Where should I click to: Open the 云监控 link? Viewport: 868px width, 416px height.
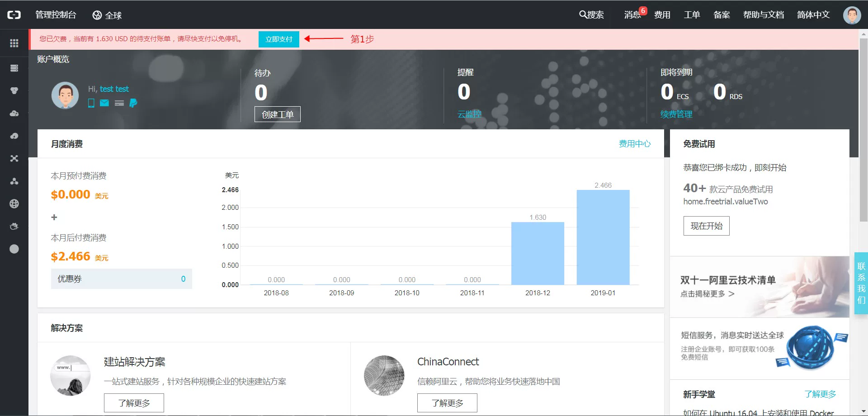pos(469,114)
